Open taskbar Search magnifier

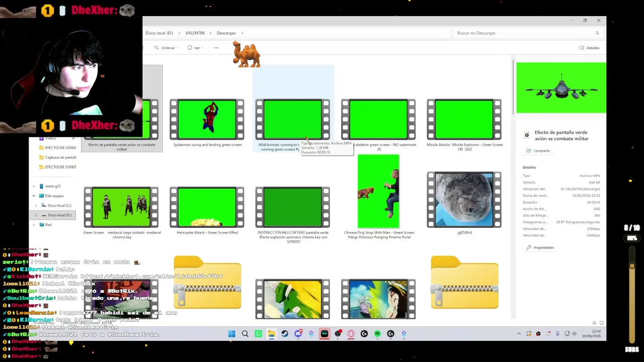click(x=245, y=334)
